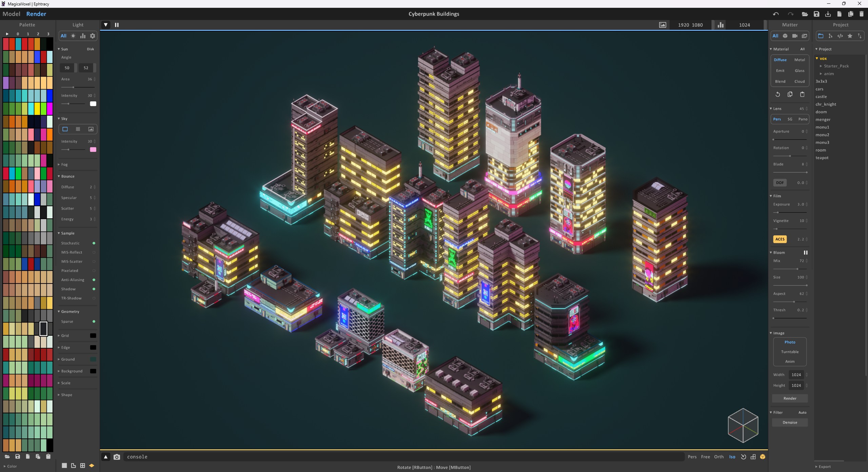The width and height of the screenshot is (868, 472).
Task: Toggle the Pixelated sample option
Action: (x=94, y=271)
